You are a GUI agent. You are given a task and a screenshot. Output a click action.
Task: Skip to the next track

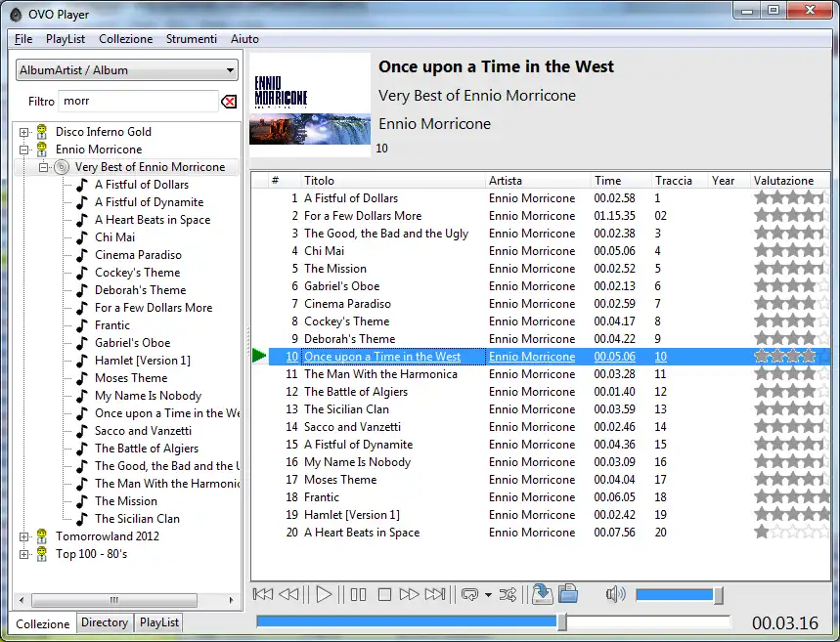(x=435, y=594)
